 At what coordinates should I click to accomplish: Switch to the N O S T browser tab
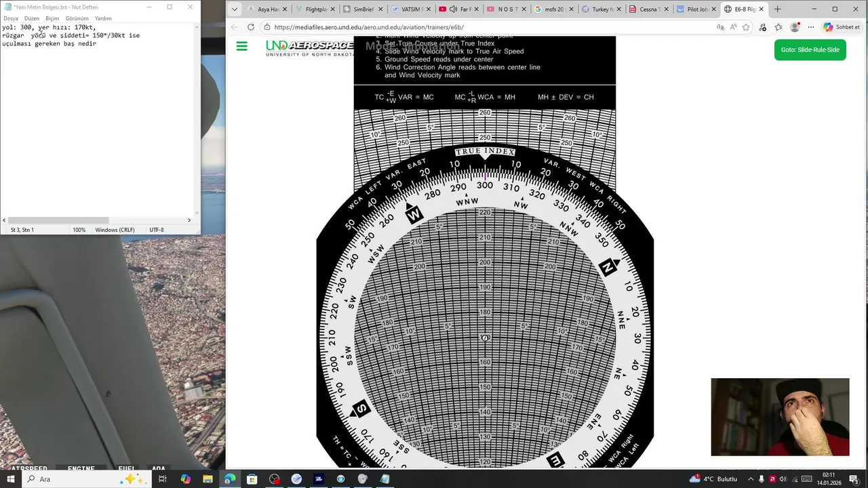pyautogui.click(x=506, y=9)
